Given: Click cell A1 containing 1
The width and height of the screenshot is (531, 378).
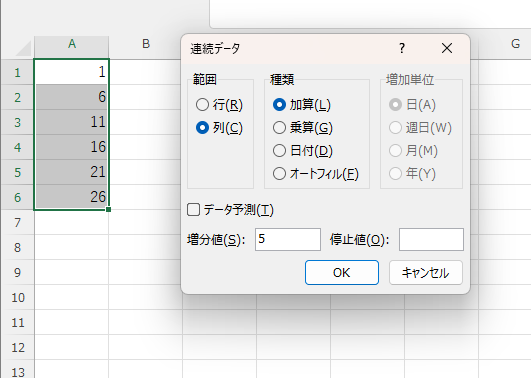Looking at the screenshot, I should coord(71,72).
